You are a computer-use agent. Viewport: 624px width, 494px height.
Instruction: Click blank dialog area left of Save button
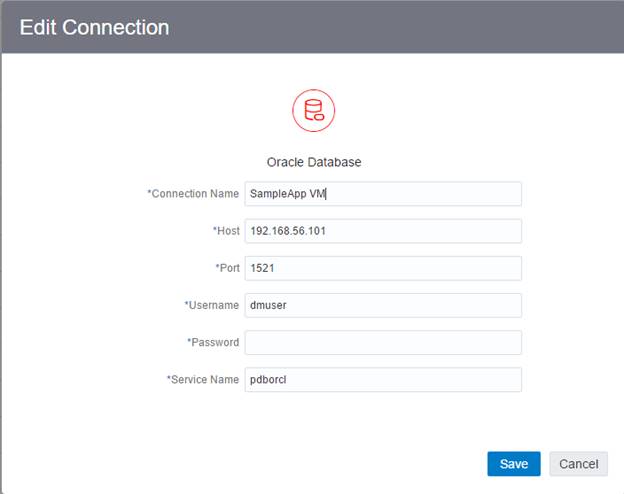pyautogui.click(x=300, y=464)
